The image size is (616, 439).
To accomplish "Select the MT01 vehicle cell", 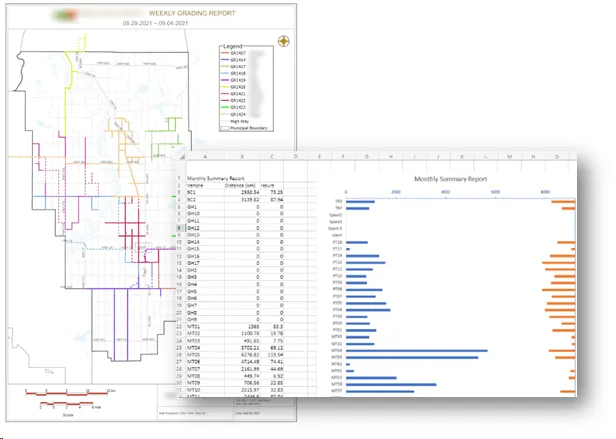I will coord(205,327).
